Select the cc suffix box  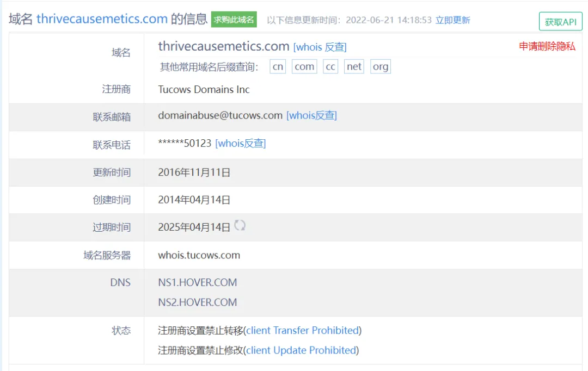click(x=330, y=67)
